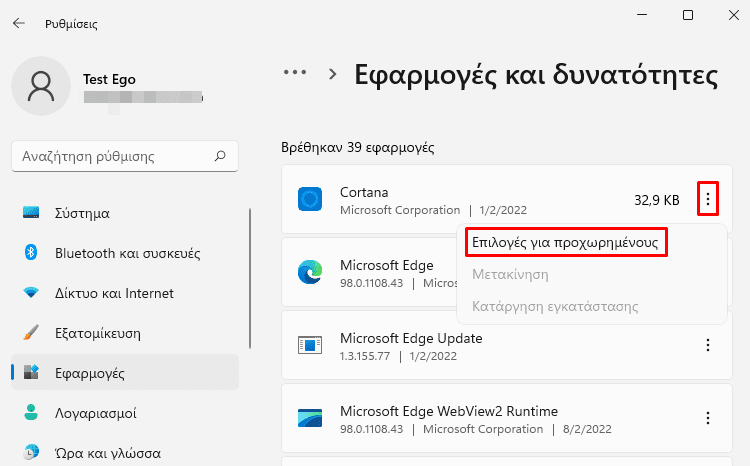750x466 pixels.
Task: Click Μετακίνηση menu entry
Action: 510,275
